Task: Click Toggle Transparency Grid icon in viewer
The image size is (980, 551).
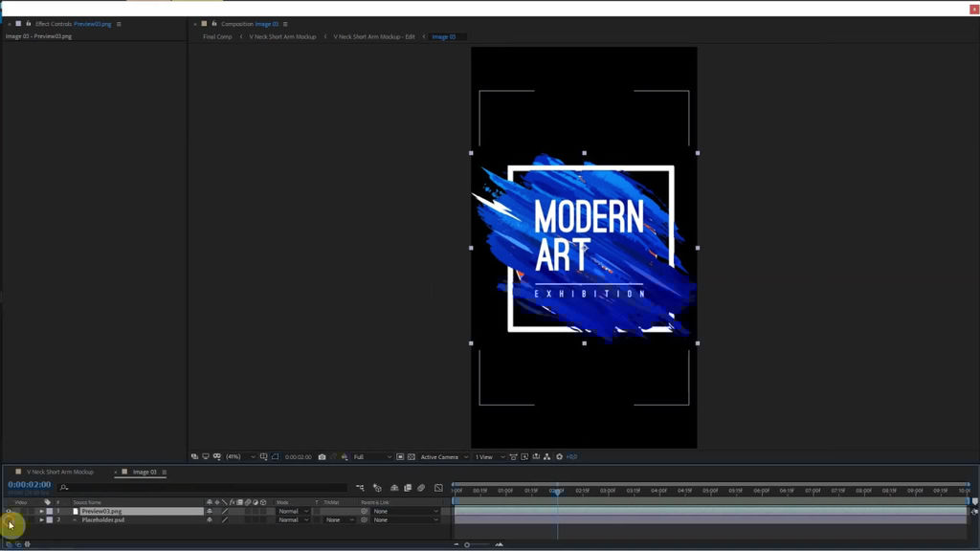Action: (x=412, y=457)
